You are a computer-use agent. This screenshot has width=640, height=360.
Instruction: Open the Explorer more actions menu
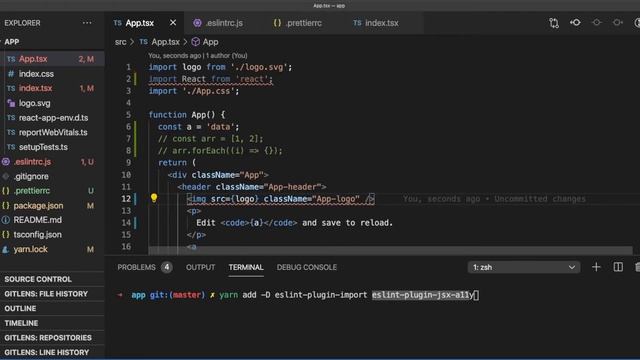pyautogui.click(x=87, y=23)
